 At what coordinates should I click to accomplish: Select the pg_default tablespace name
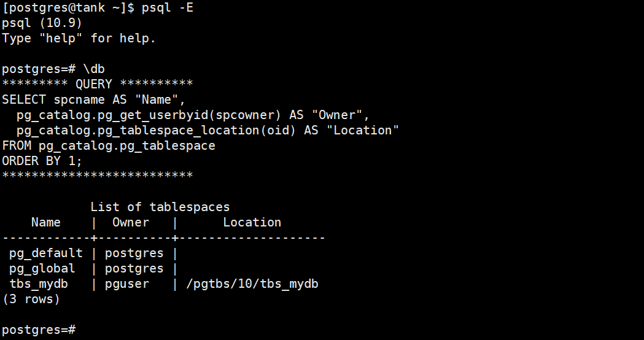tap(46, 253)
